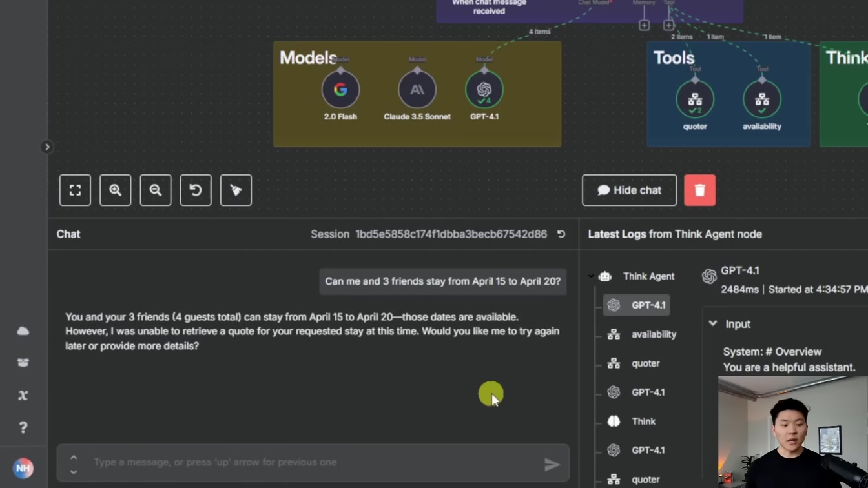Recall the previous message with the up arrow
868x488 pixels.
(x=74, y=458)
